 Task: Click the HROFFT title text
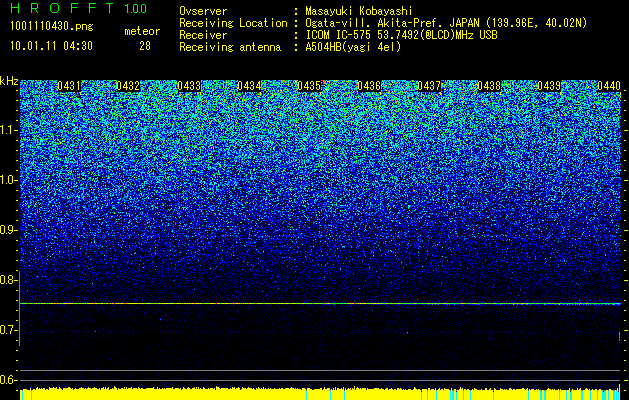coord(62,8)
